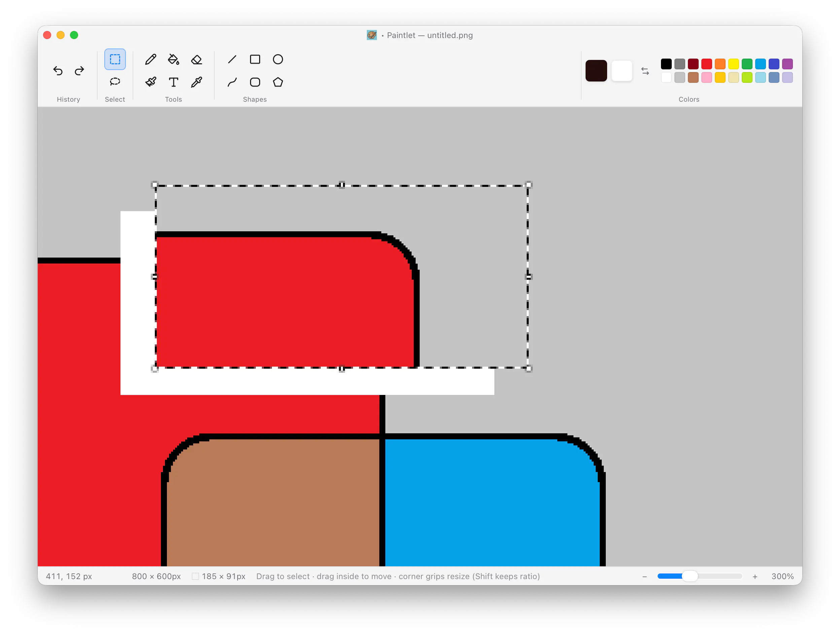This screenshot has height=635, width=840.
Task: Zoom out with the minus button
Action: click(644, 576)
